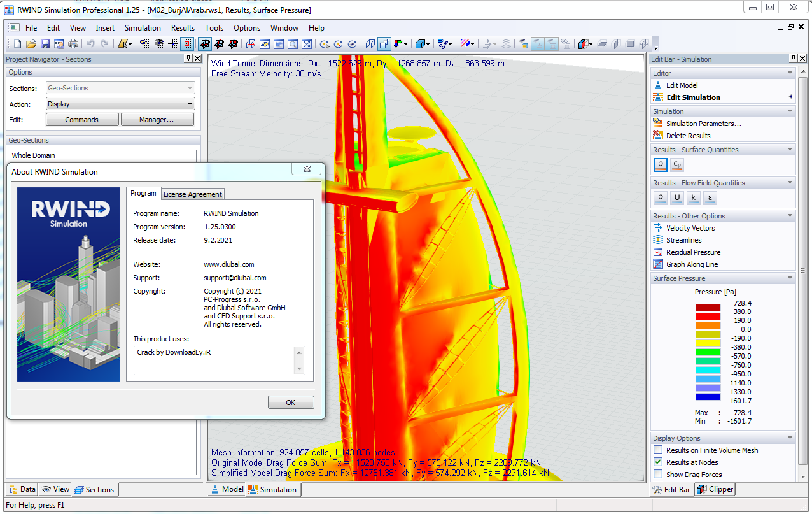
Task: Close the About RWIND Simulation dialog
Action: [x=307, y=169]
